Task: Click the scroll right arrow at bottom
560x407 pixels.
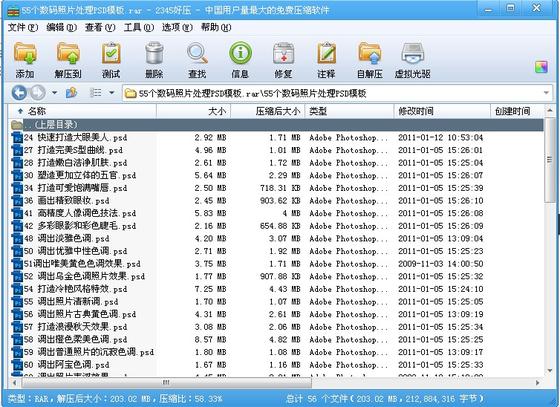Action: pos(538,383)
